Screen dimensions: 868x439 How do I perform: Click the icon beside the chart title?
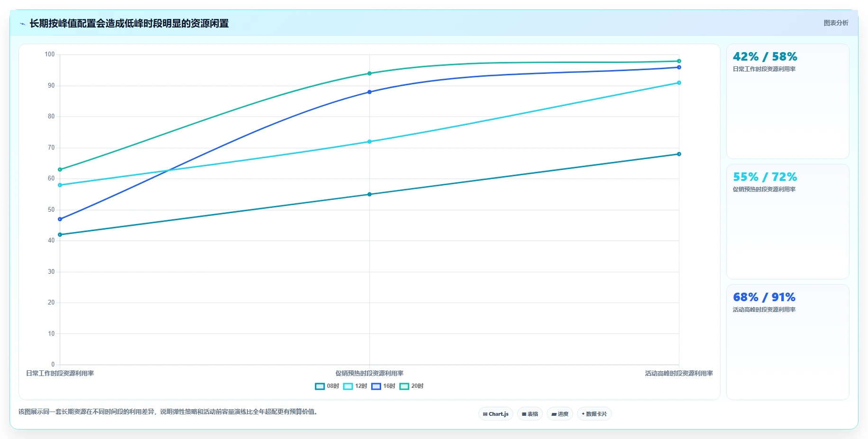coord(22,24)
